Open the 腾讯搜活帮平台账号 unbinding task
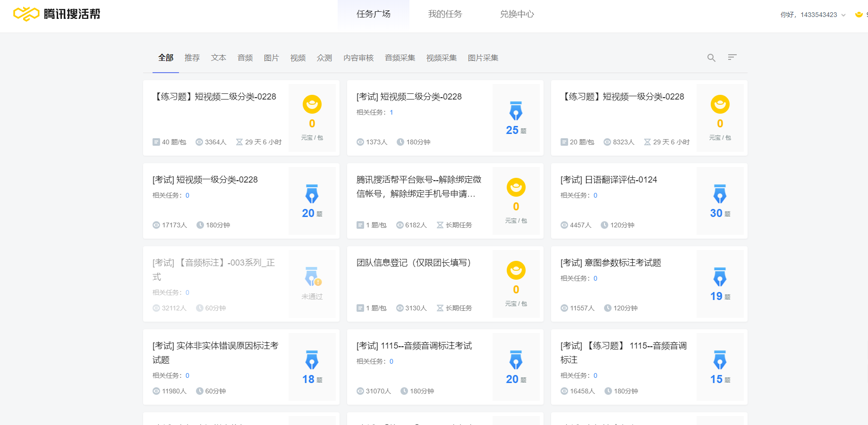868x425 pixels. click(418, 187)
